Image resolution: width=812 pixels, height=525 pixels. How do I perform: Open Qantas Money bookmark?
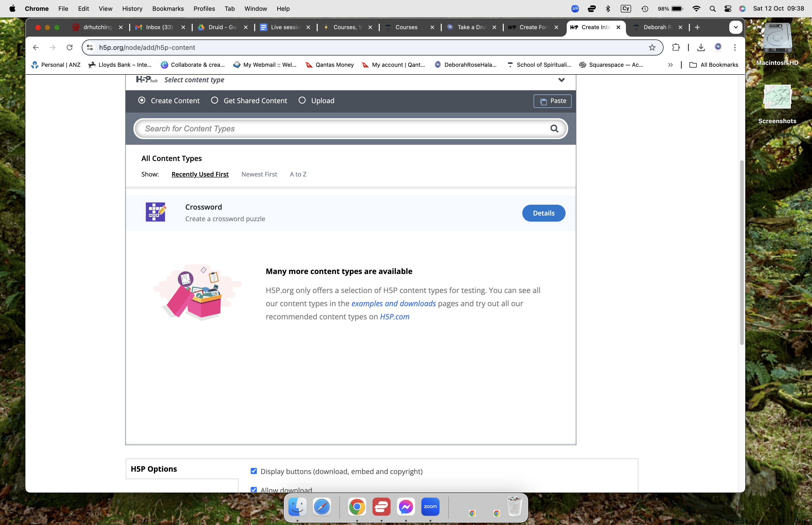tap(329, 65)
